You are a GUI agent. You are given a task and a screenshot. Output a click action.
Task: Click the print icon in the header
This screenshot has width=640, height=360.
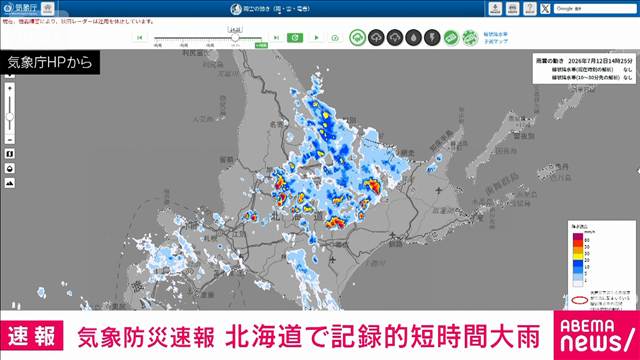[x=512, y=9]
